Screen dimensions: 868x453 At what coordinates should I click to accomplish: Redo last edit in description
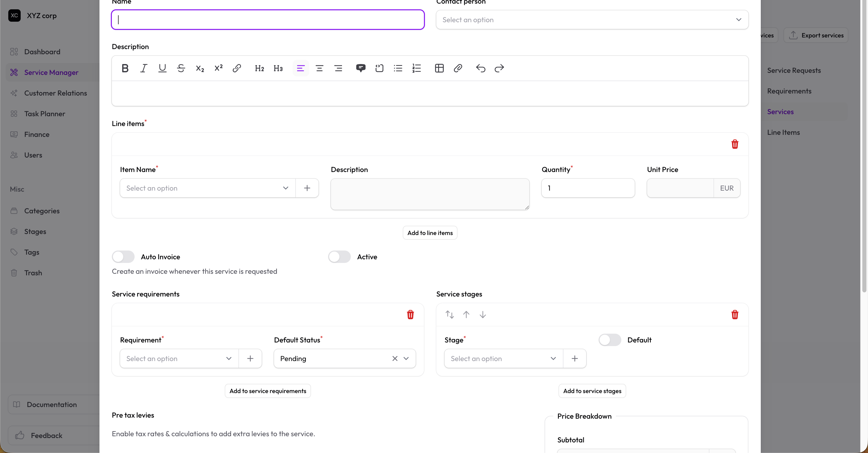click(x=499, y=68)
